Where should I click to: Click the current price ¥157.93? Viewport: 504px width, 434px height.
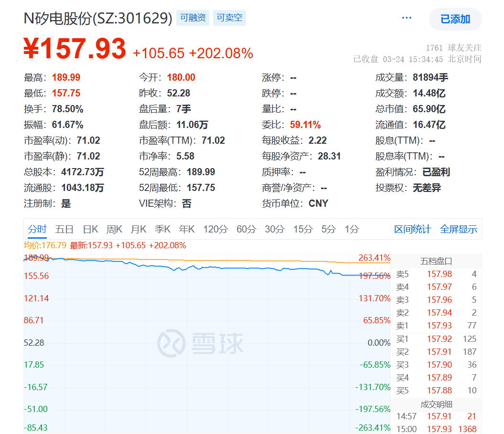(75, 49)
